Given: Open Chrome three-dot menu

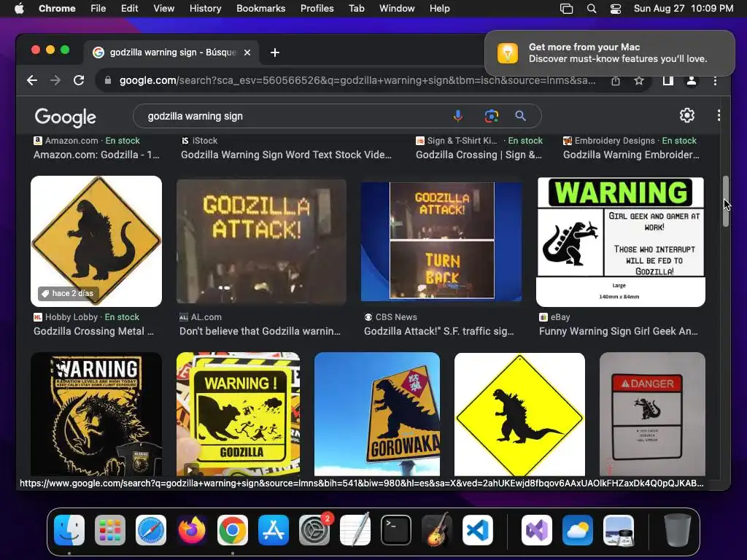Looking at the screenshot, I should pos(715,80).
